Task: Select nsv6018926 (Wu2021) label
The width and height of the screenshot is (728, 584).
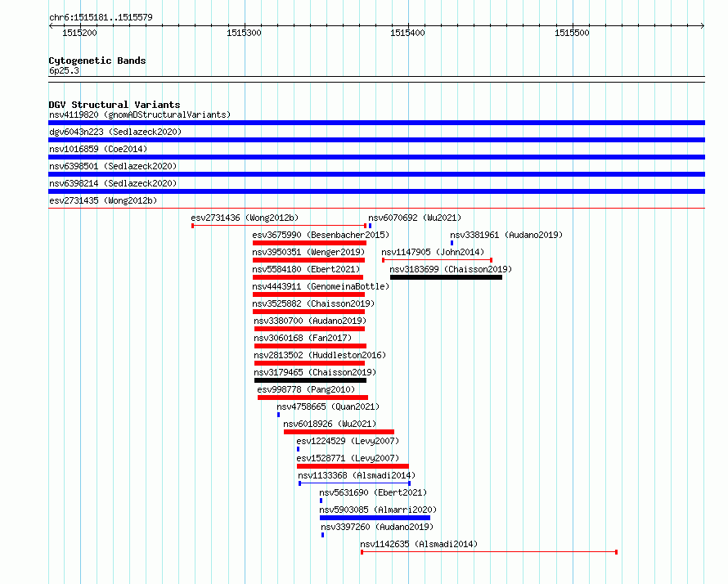Action: pos(330,424)
